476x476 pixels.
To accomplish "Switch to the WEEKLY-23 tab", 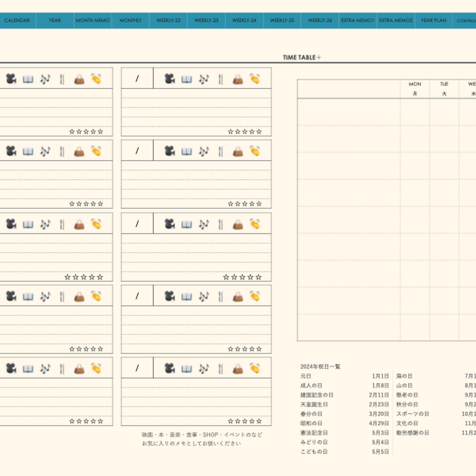I will (206, 20).
